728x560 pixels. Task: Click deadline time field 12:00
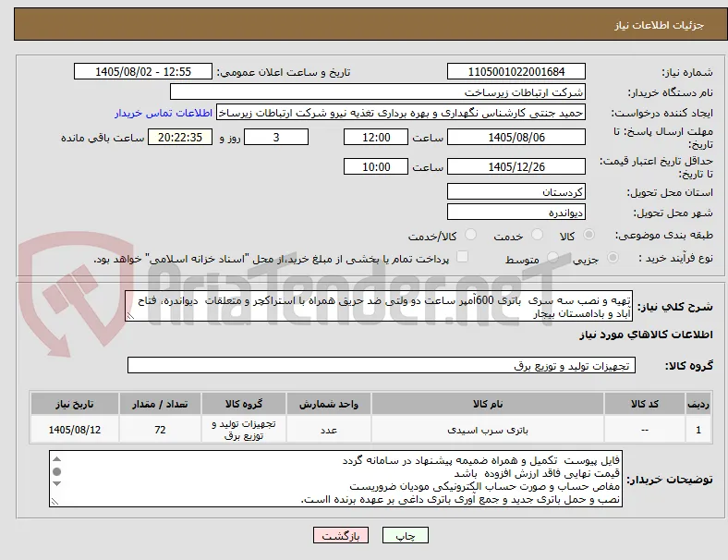click(x=376, y=138)
